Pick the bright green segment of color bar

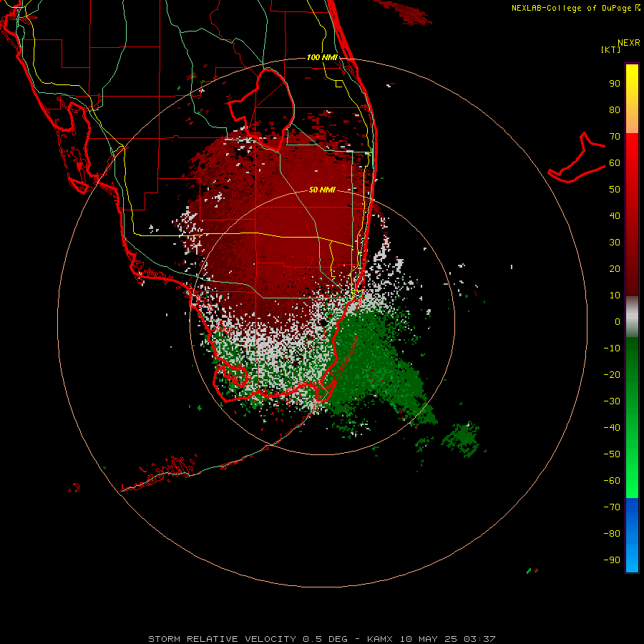click(x=632, y=418)
